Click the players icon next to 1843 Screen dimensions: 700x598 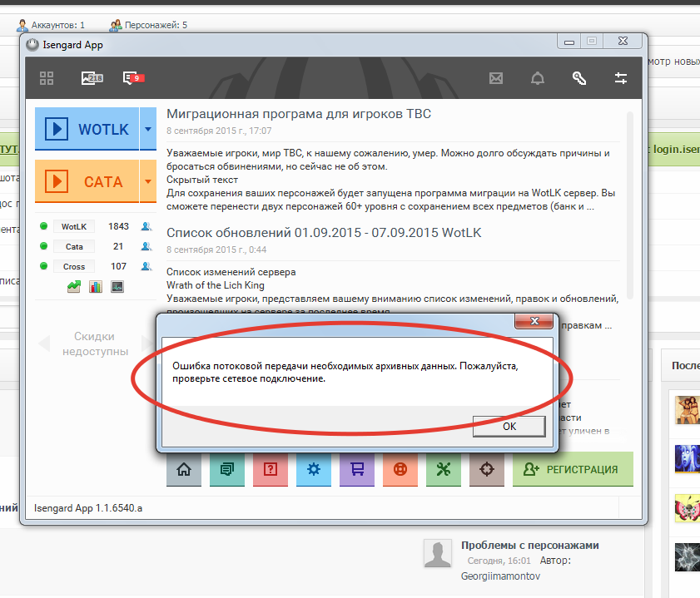point(146,226)
